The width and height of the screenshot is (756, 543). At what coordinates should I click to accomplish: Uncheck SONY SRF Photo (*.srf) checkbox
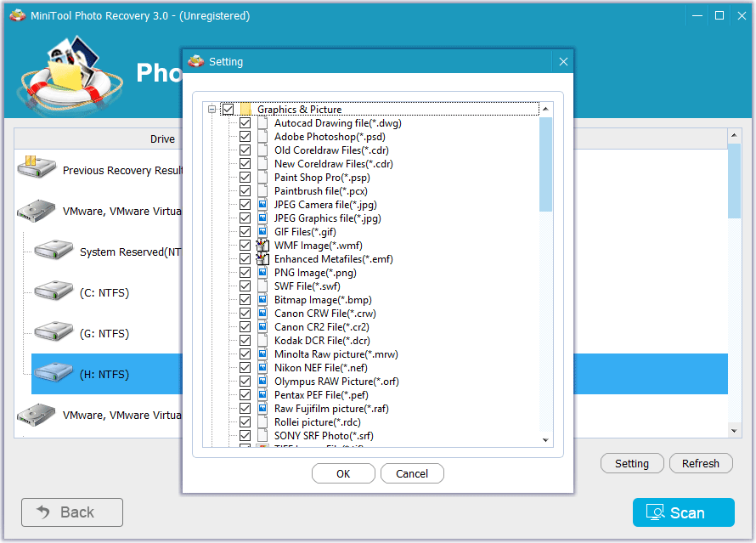pos(245,435)
